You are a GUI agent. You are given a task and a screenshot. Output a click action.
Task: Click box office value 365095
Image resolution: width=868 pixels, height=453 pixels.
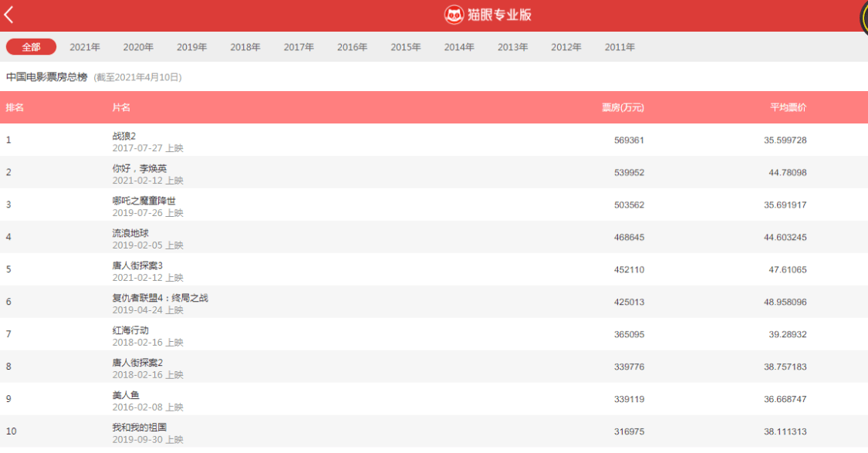[x=629, y=334]
